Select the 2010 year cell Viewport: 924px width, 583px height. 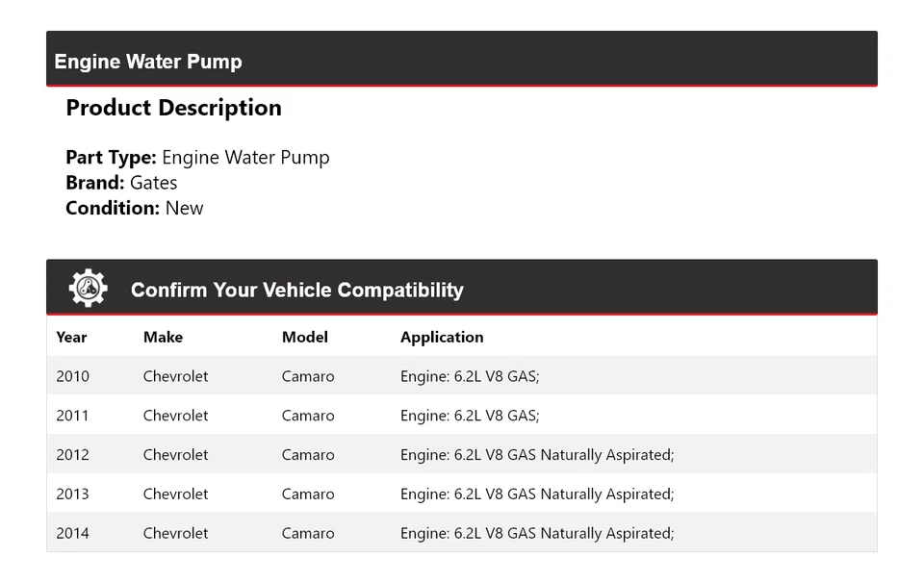click(72, 376)
